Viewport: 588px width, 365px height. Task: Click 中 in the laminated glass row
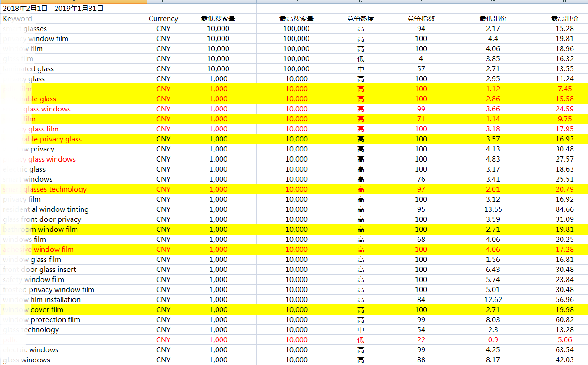point(361,69)
